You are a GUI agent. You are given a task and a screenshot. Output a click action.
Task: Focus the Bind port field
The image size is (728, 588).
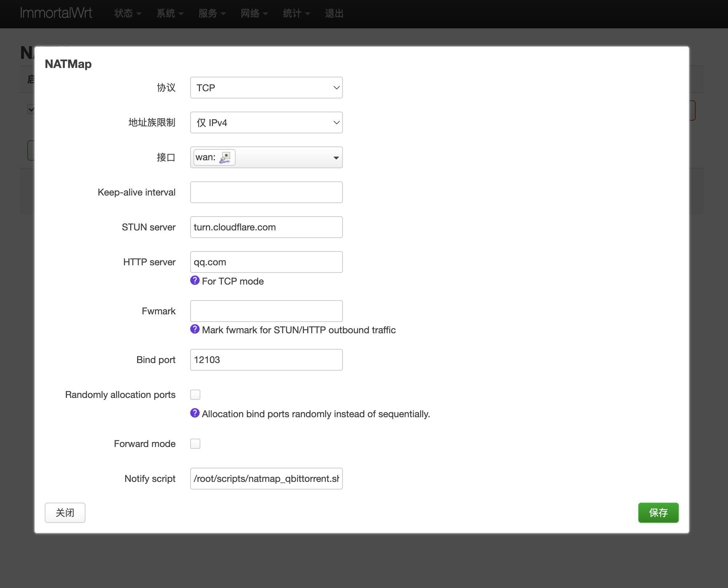point(266,360)
